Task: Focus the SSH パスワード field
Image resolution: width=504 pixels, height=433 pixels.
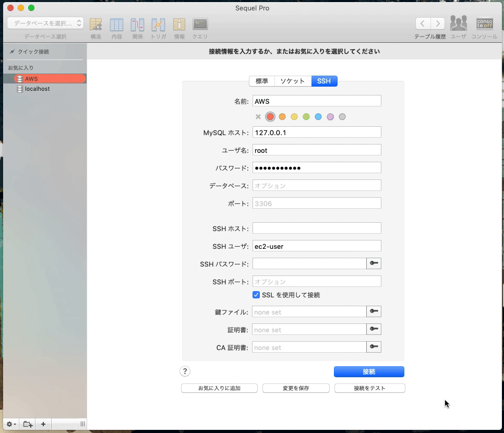Action: pos(309,263)
